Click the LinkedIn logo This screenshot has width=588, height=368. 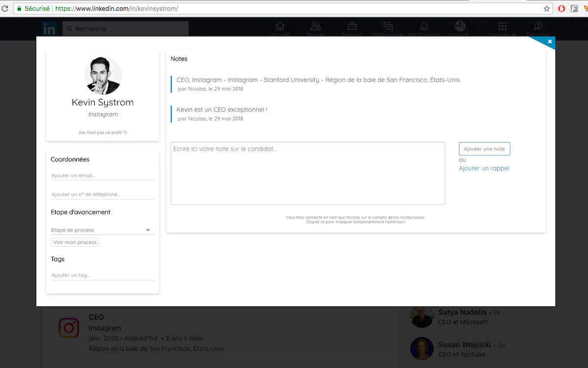click(49, 29)
